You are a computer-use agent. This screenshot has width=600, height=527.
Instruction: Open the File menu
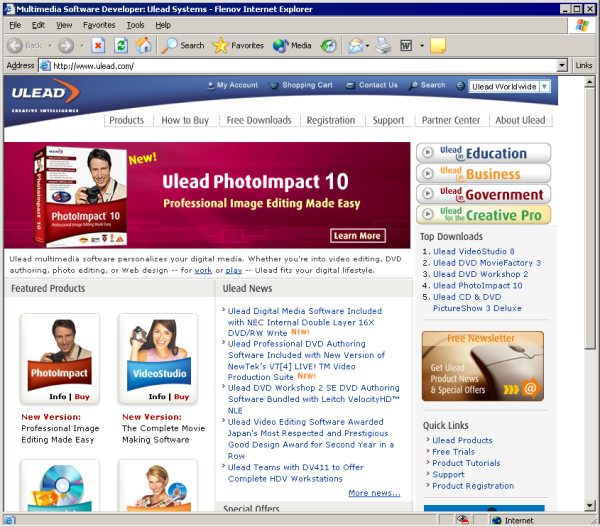(15, 25)
